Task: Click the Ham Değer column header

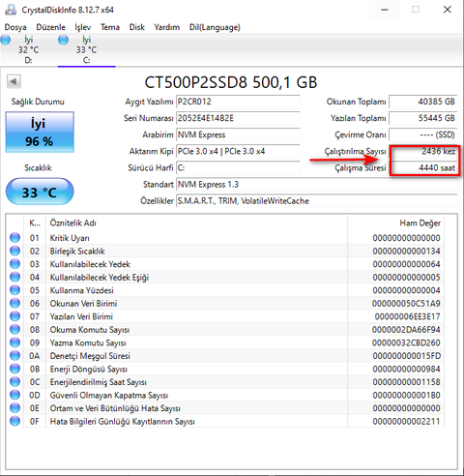Action: pos(395,223)
